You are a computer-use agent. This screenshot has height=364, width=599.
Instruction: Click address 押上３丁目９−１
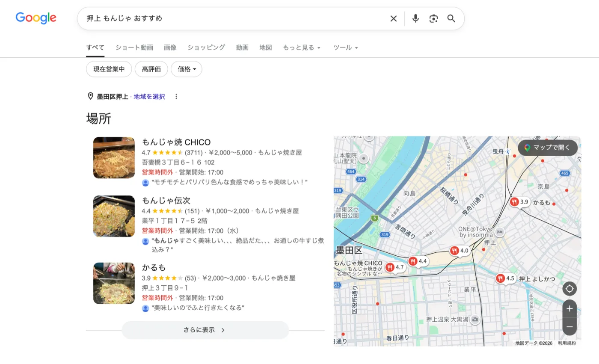[x=165, y=288]
